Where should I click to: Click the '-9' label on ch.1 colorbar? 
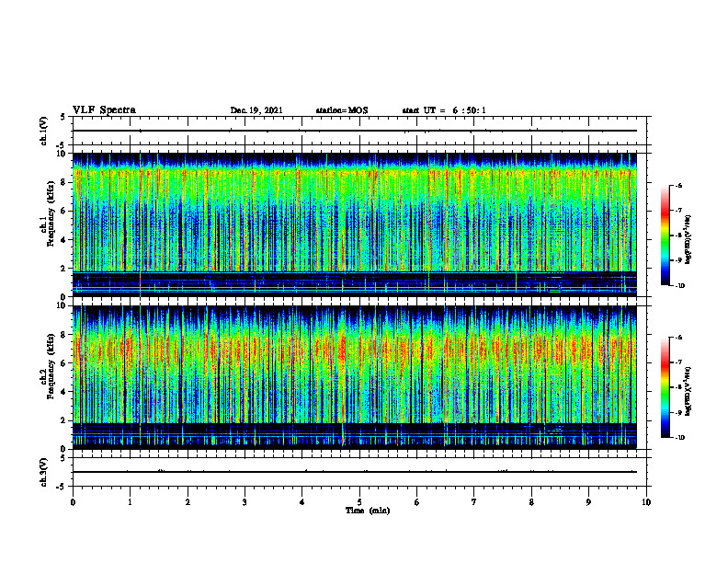pos(678,260)
